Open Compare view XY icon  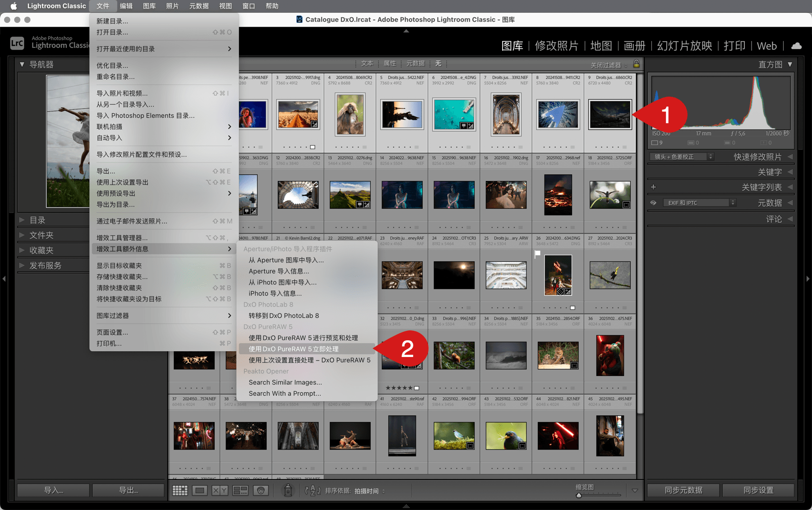(220, 491)
